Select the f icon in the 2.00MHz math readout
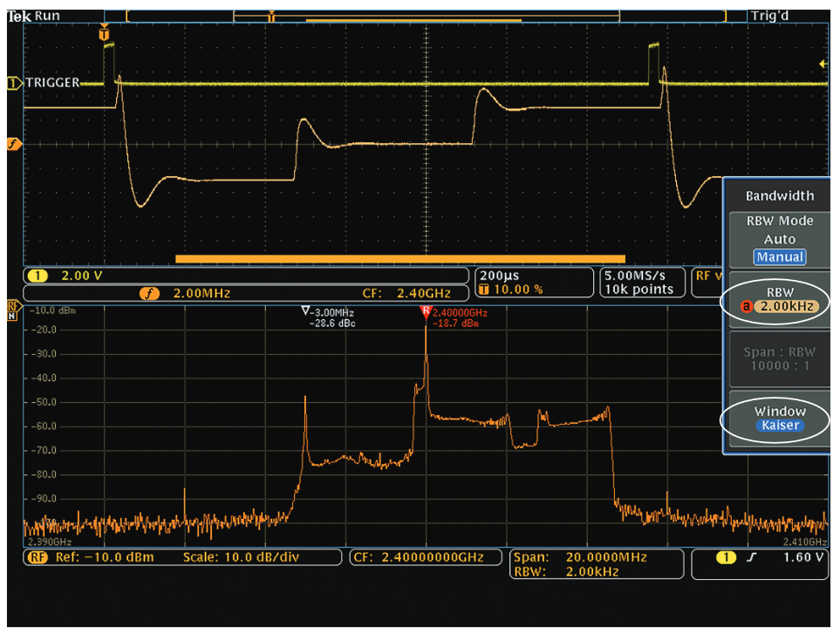Image resolution: width=840 pixels, height=634 pixels. point(151,294)
